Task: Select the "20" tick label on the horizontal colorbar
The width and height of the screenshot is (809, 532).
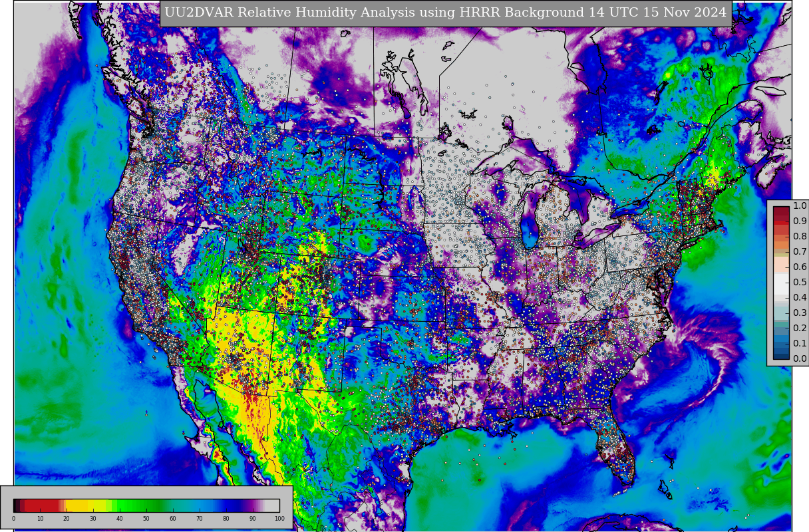Action: (67, 519)
